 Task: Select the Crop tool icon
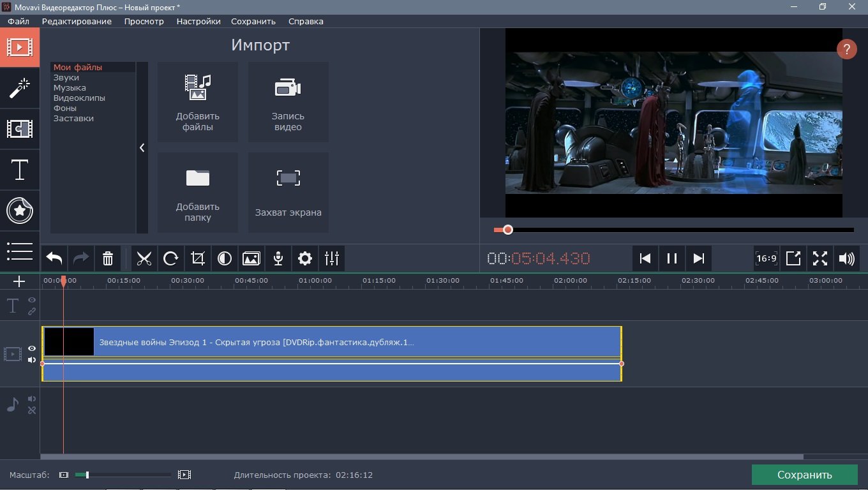[198, 258]
